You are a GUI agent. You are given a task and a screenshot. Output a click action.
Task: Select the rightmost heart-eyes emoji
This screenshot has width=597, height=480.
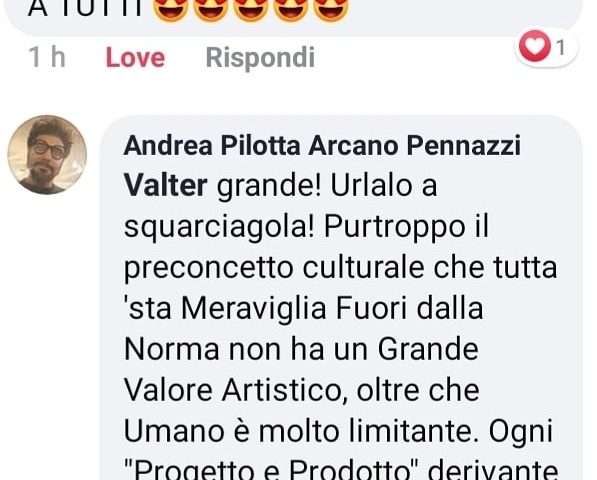point(331,10)
